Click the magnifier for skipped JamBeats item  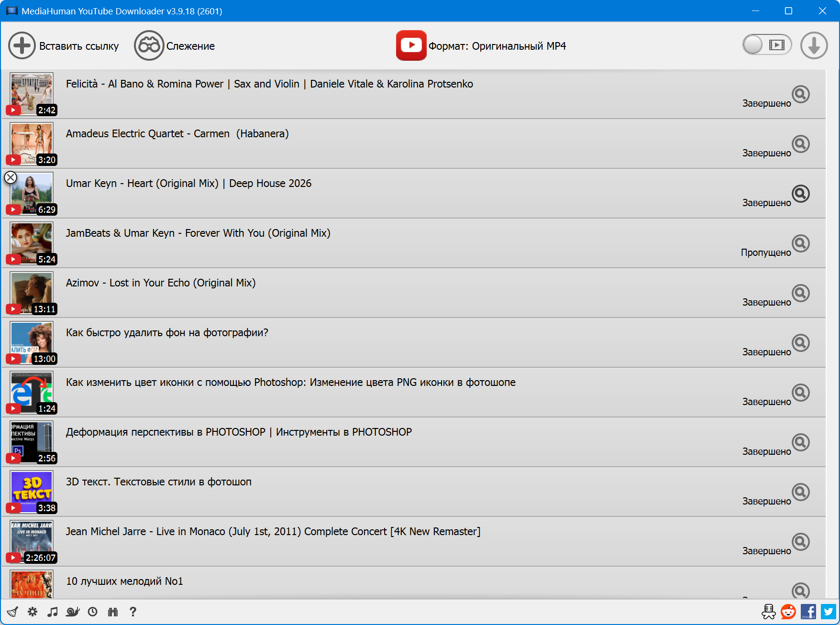coord(800,243)
